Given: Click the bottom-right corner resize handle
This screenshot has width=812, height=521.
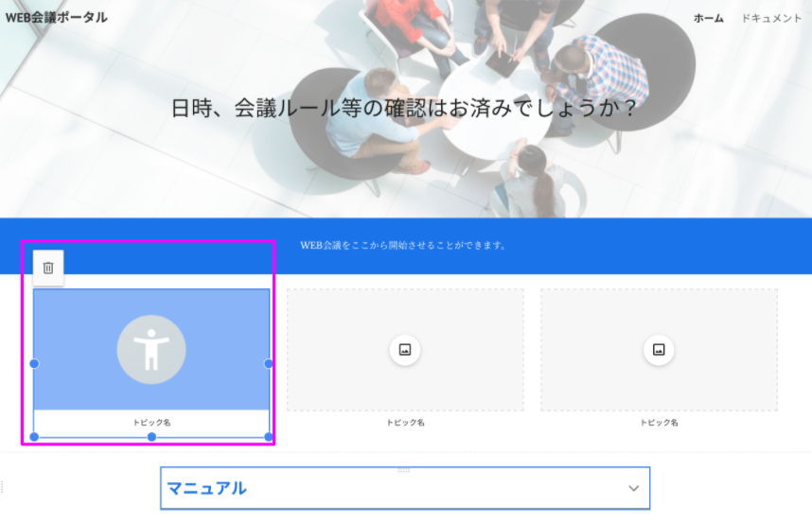Looking at the screenshot, I should (x=269, y=437).
